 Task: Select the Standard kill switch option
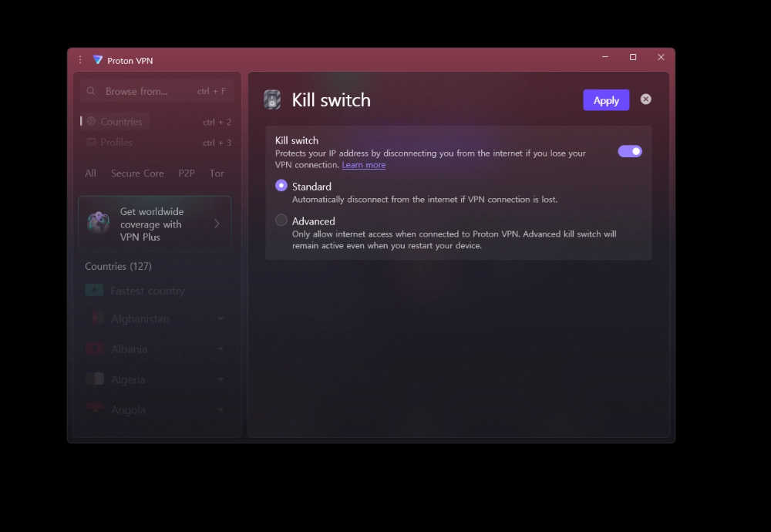coord(281,186)
